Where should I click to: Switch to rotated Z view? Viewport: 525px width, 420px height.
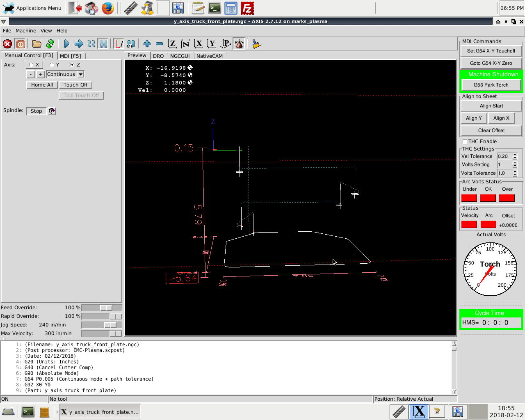pos(185,44)
